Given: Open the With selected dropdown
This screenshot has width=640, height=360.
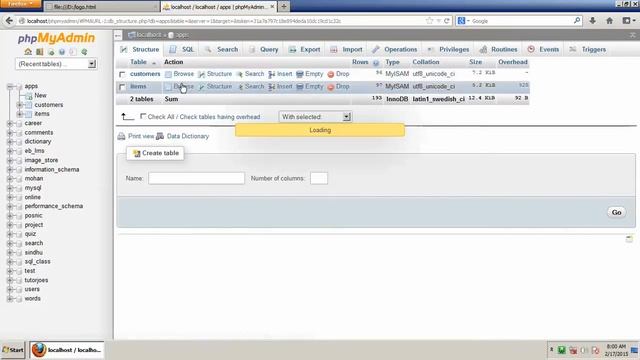Looking at the screenshot, I should point(315,117).
